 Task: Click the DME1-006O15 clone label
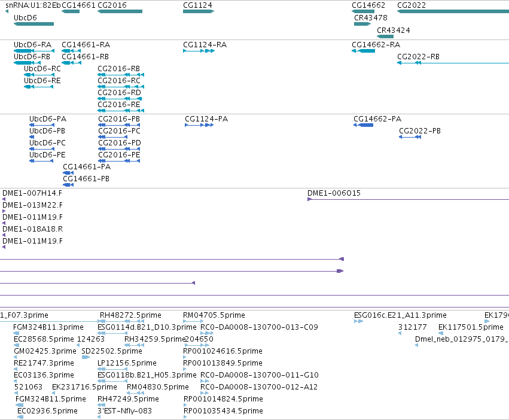(x=334, y=193)
